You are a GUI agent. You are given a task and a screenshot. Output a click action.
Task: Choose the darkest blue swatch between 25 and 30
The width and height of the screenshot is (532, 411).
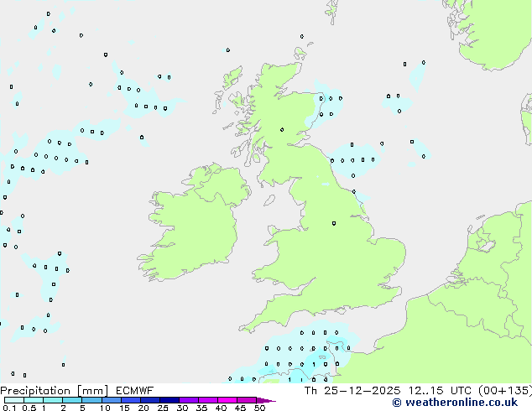coord(170,400)
